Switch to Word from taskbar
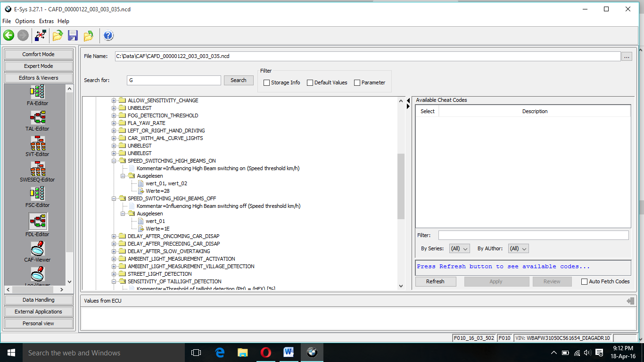644x362 pixels. click(x=289, y=353)
